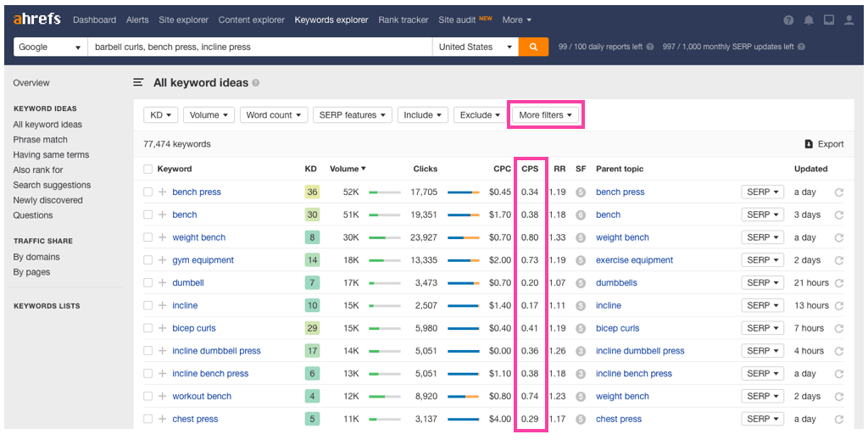This screenshot has width=868, height=440.
Task: Check the weight bench row checkbox
Action: pos(147,237)
